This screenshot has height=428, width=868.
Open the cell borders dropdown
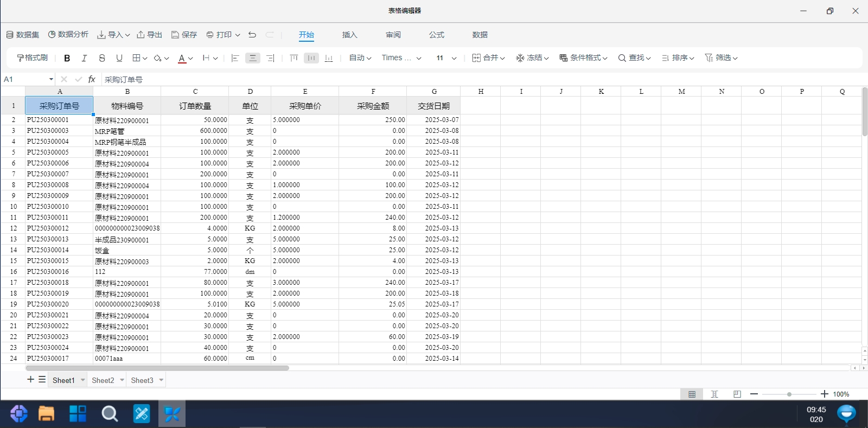tap(140, 58)
